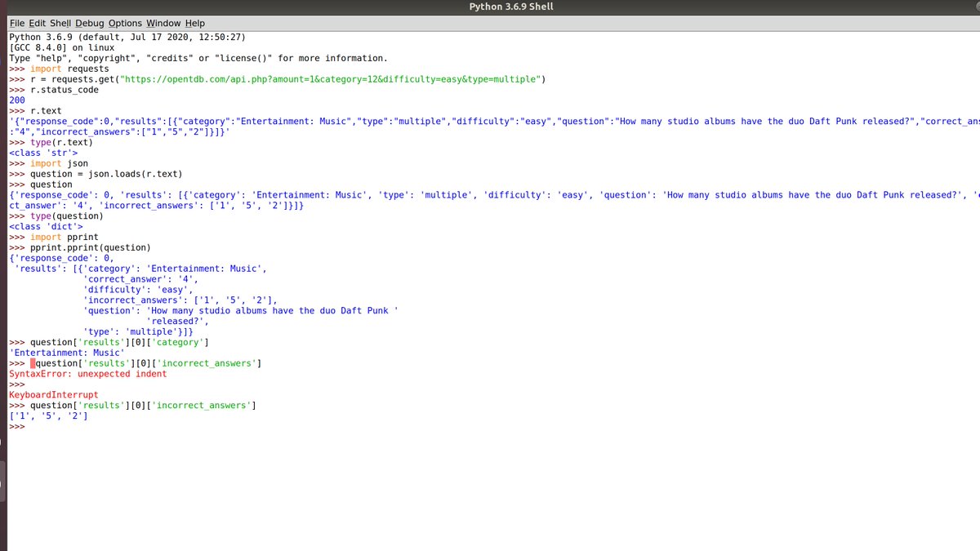Open the Window menu

coord(163,23)
